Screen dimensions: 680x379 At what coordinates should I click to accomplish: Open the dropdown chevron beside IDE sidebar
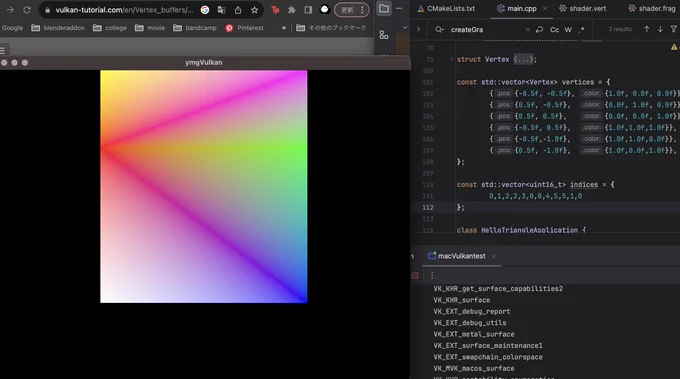[x=405, y=28]
